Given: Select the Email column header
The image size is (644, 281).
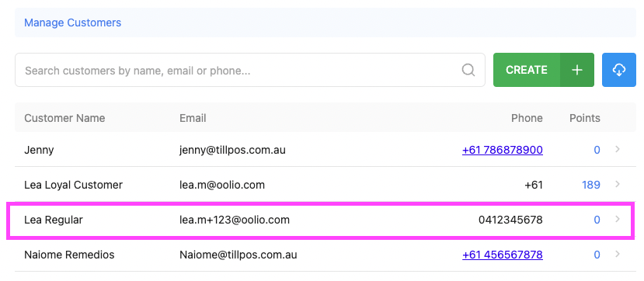Looking at the screenshot, I should click(x=193, y=118).
